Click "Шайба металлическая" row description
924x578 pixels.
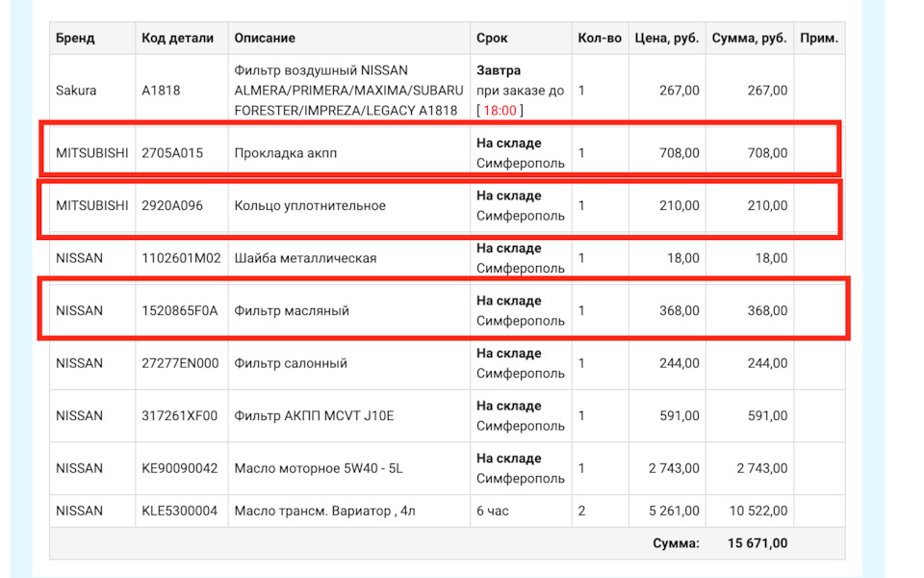pyautogui.click(x=305, y=258)
